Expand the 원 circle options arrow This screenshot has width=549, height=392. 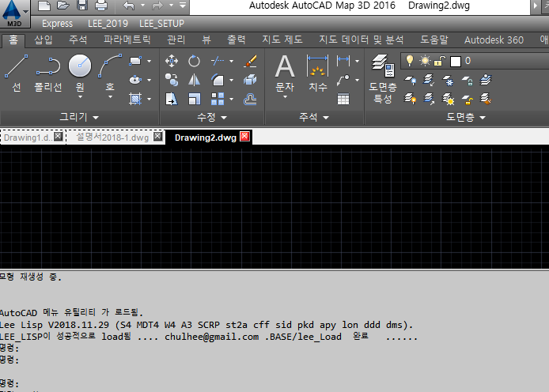(80, 97)
